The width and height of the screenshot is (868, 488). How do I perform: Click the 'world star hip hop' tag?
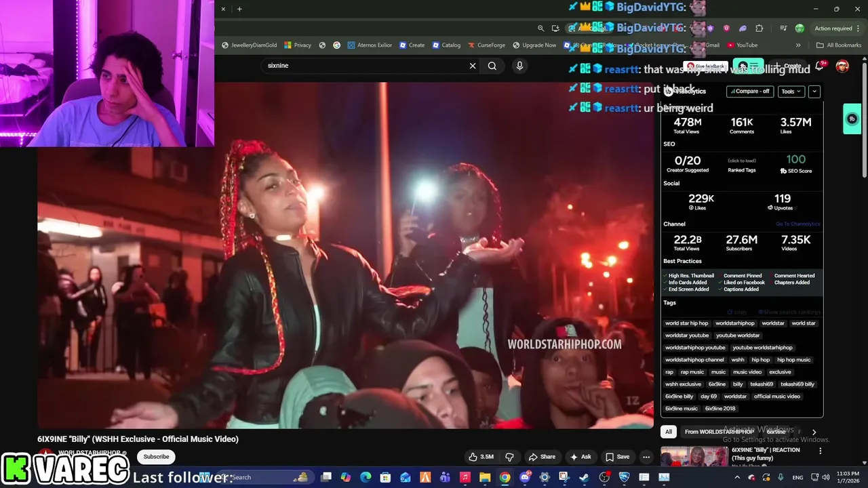click(x=686, y=323)
